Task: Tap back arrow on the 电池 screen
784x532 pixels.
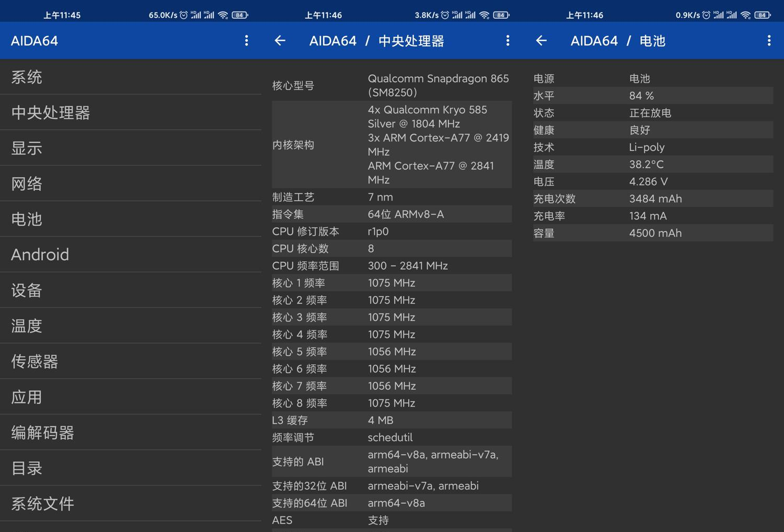Action: 541,41
